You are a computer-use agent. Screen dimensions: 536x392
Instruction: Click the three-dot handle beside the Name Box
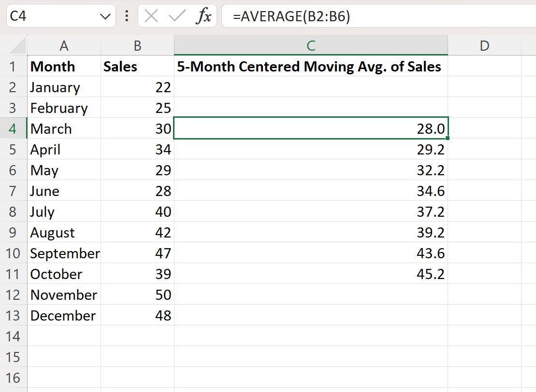[x=127, y=16]
